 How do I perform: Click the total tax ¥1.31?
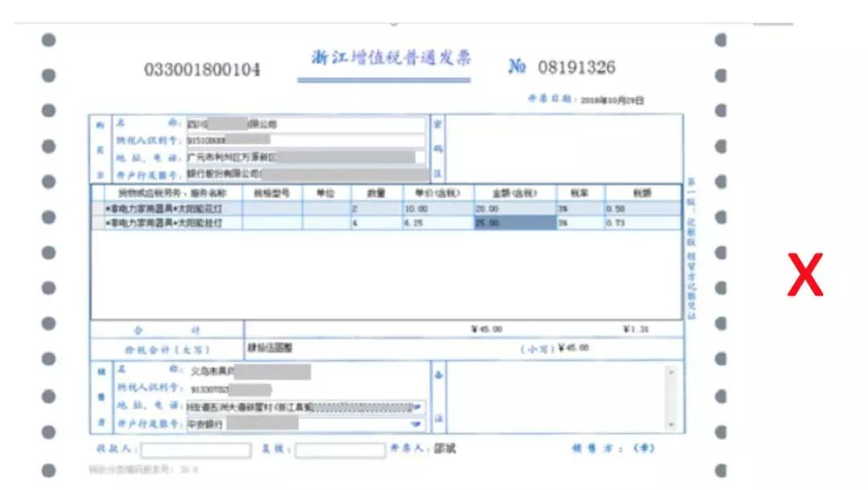click(x=636, y=329)
